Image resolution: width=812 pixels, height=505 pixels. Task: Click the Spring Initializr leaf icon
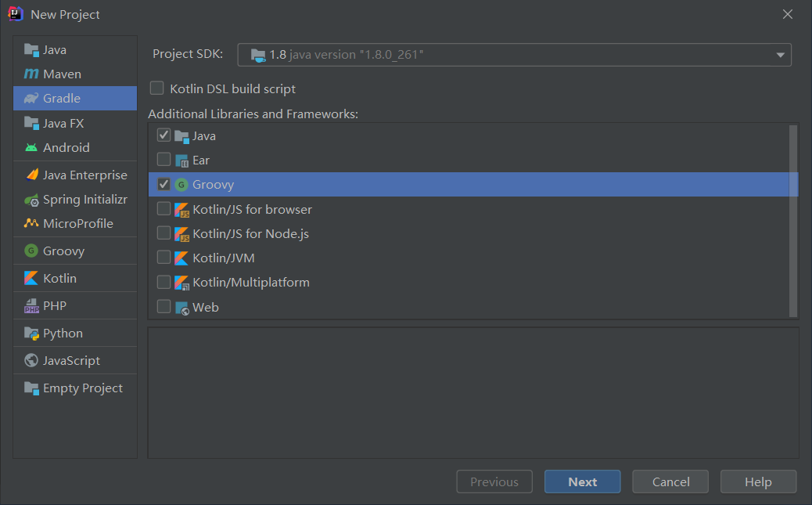pos(31,200)
